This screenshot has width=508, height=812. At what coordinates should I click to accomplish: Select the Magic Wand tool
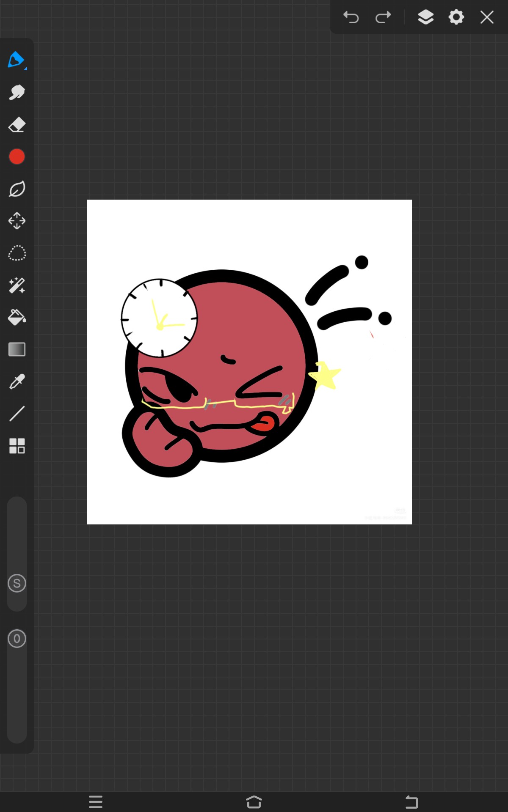click(x=17, y=285)
